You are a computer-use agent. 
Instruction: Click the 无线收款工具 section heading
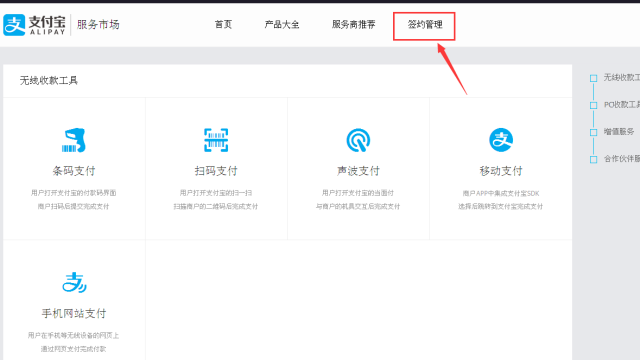pos(49,80)
